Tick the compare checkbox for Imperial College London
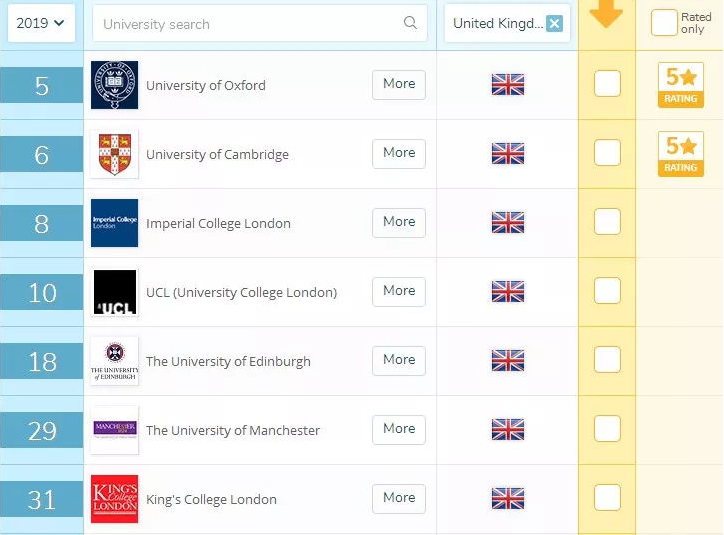Image resolution: width=724 pixels, height=535 pixels. tap(607, 222)
